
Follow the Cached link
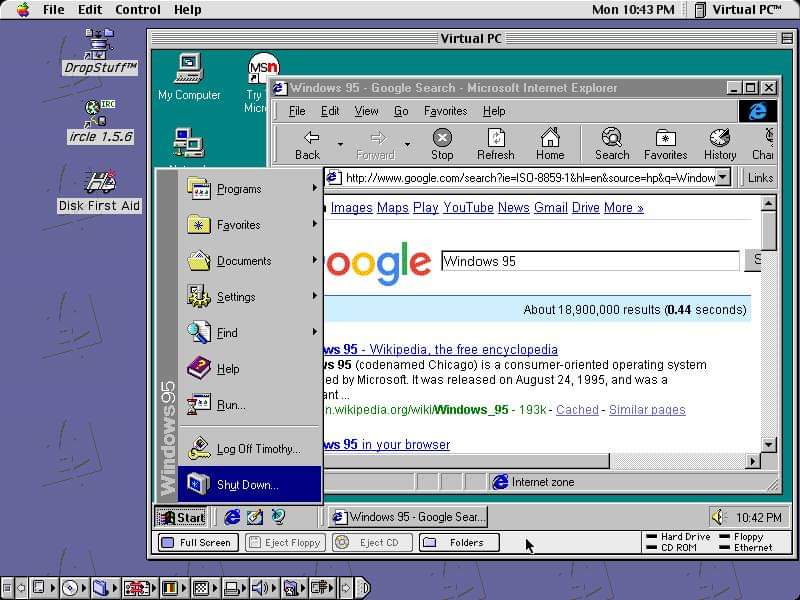tap(577, 410)
